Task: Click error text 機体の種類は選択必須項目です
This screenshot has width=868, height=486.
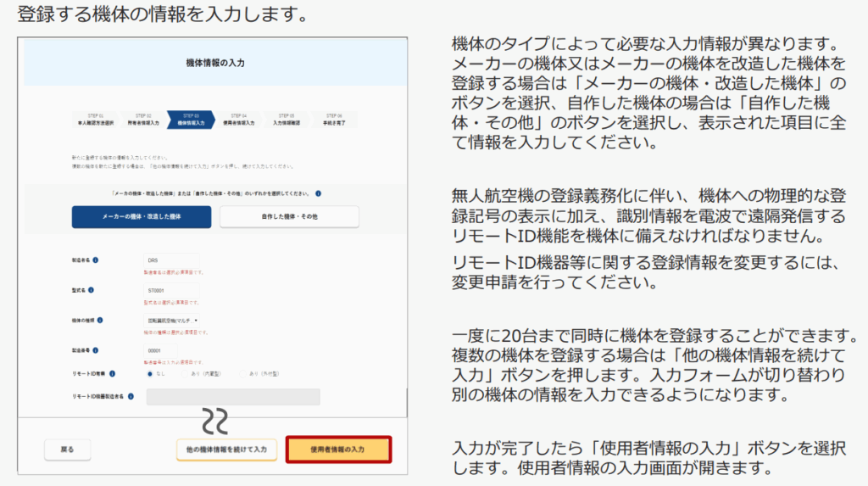Action: pyautogui.click(x=176, y=332)
